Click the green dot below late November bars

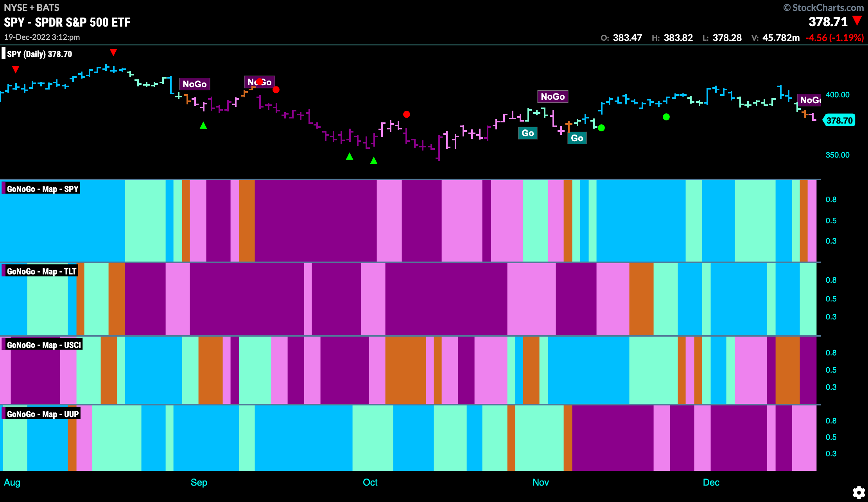666,117
